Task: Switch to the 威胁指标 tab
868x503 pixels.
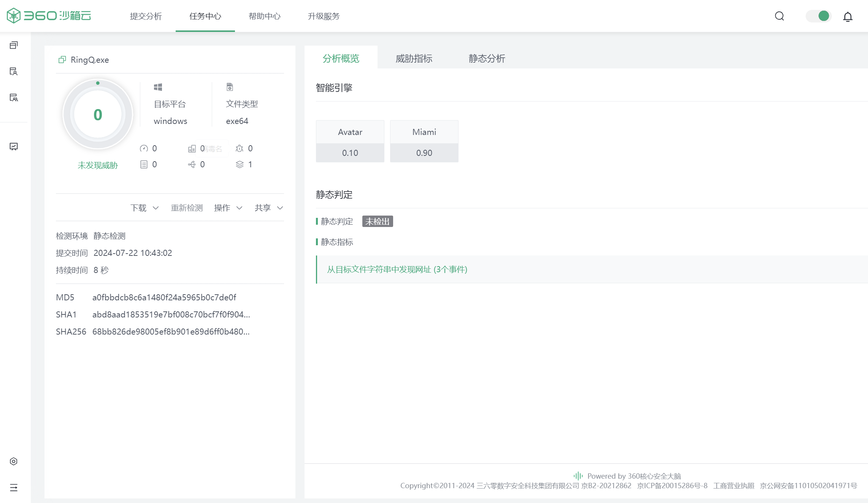Action: pyautogui.click(x=414, y=59)
